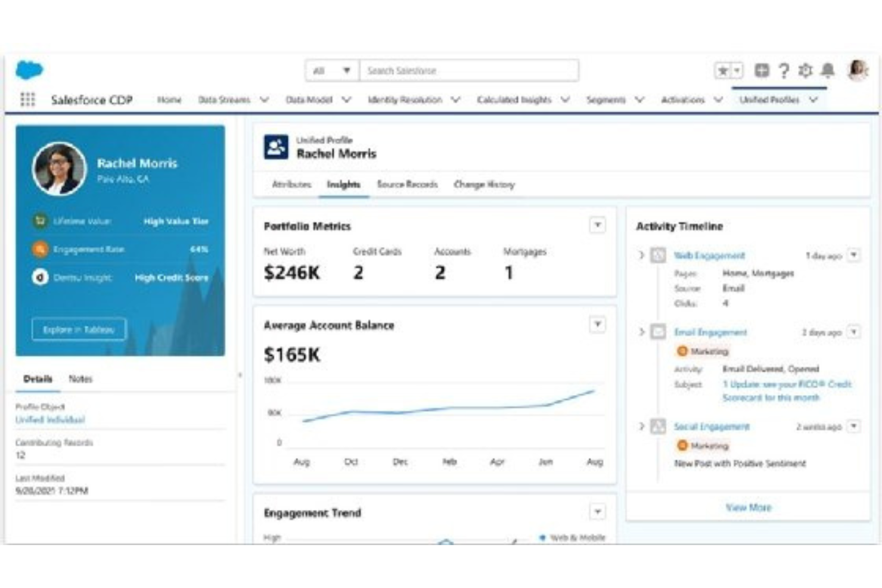Image resolution: width=882 pixels, height=588 pixels.
Task: Open the All search scope dropdown
Action: coord(332,71)
